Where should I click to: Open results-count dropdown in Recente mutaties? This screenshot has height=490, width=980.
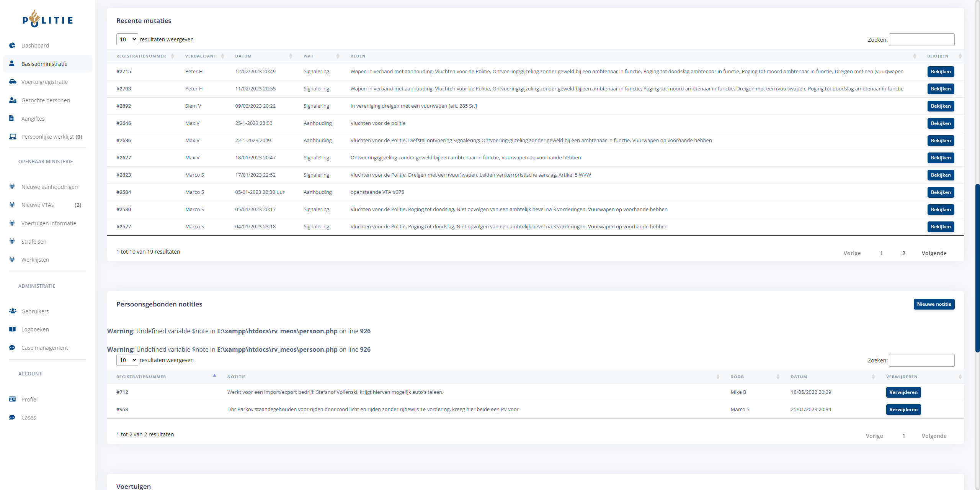pos(127,39)
